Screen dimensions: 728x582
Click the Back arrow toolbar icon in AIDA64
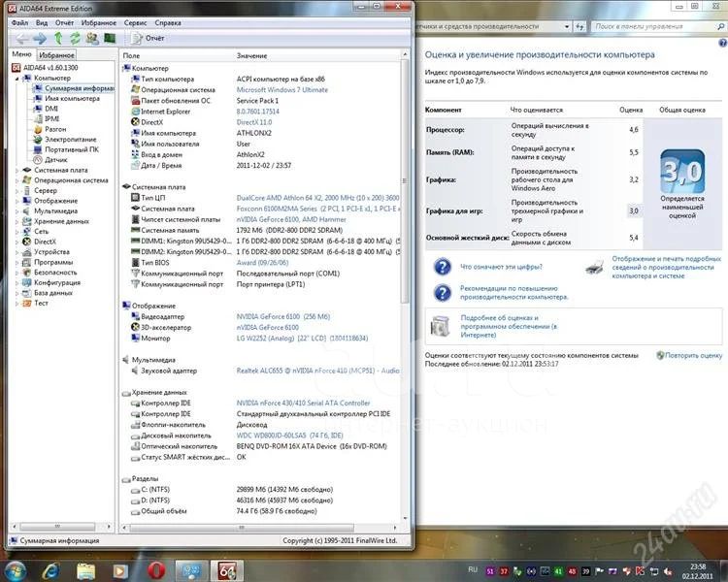[22, 39]
